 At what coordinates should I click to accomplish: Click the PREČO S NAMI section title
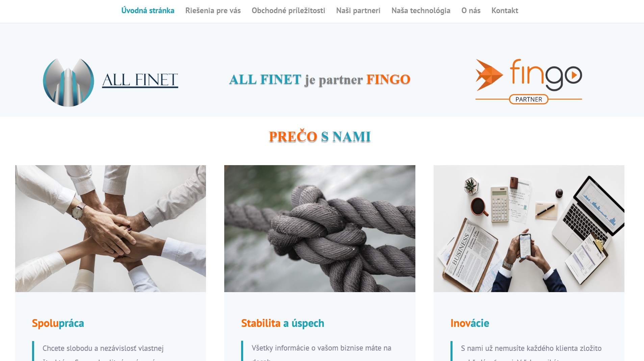(320, 136)
